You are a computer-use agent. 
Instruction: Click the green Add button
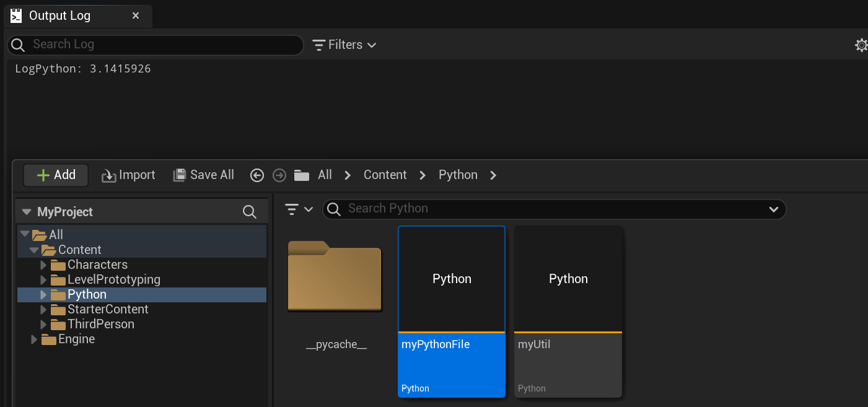click(56, 175)
